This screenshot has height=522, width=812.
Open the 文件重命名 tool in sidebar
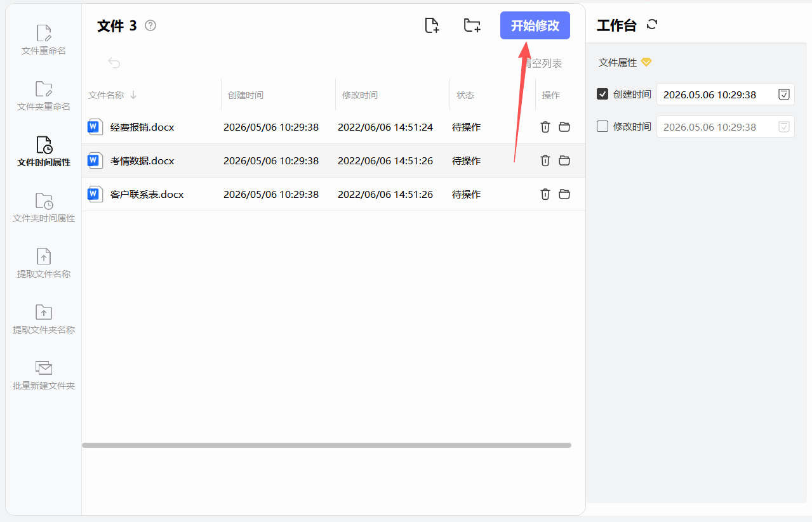point(44,40)
